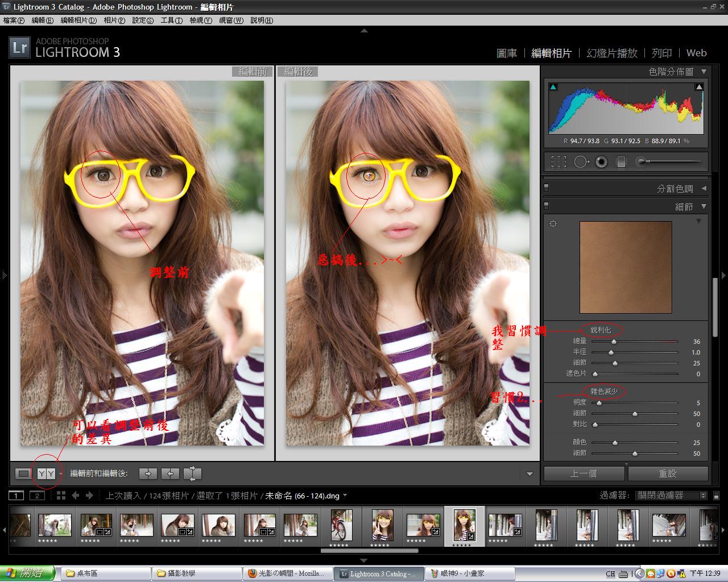Screen dimensions: 728x582
Task: Click the CH language bar indicator
Action: pyautogui.click(x=610, y=574)
